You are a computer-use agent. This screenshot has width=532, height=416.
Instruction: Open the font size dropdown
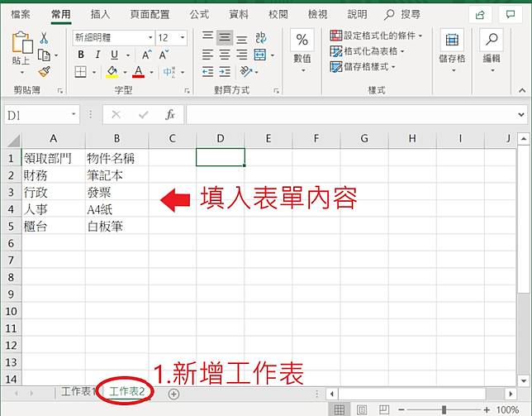tap(183, 38)
